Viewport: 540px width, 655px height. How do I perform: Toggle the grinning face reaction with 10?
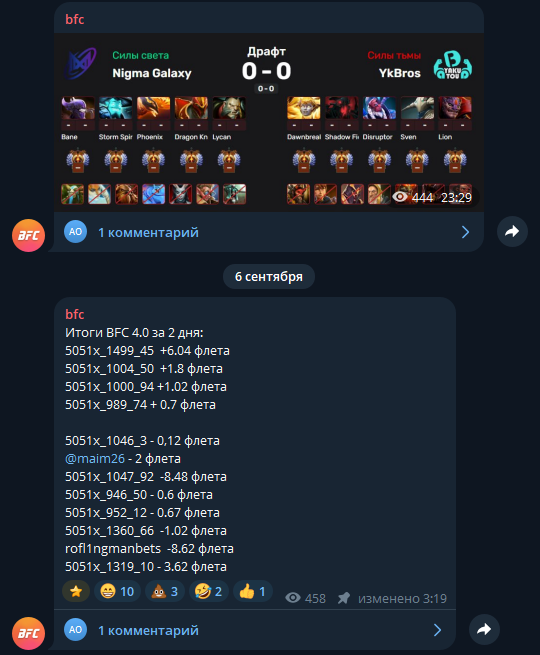[117, 591]
